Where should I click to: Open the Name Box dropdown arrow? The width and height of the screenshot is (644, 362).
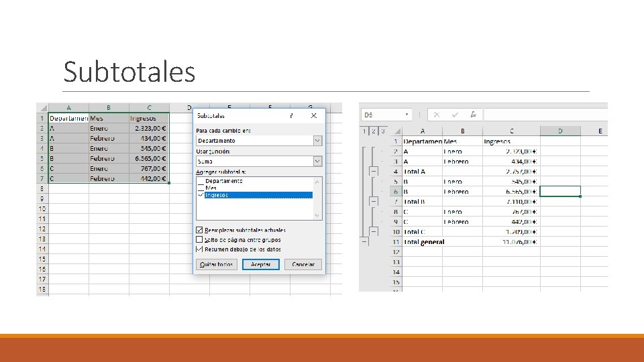[407, 115]
